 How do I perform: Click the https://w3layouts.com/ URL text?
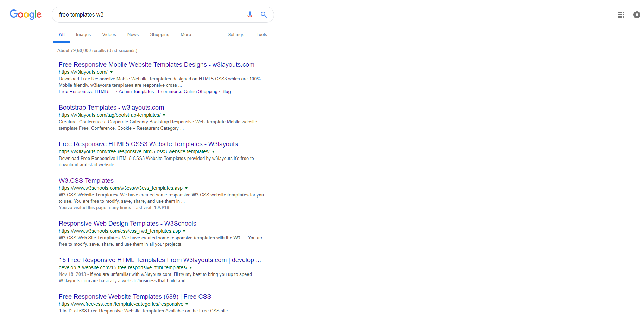[83, 72]
